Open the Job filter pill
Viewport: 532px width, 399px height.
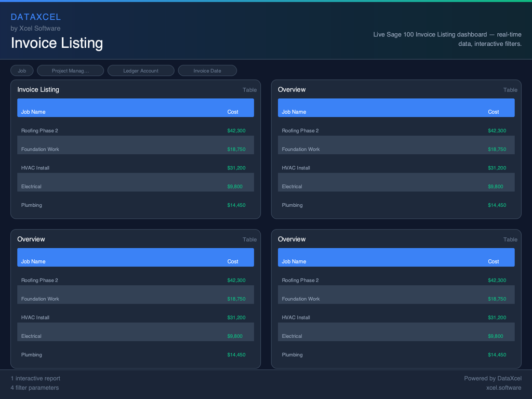22,71
